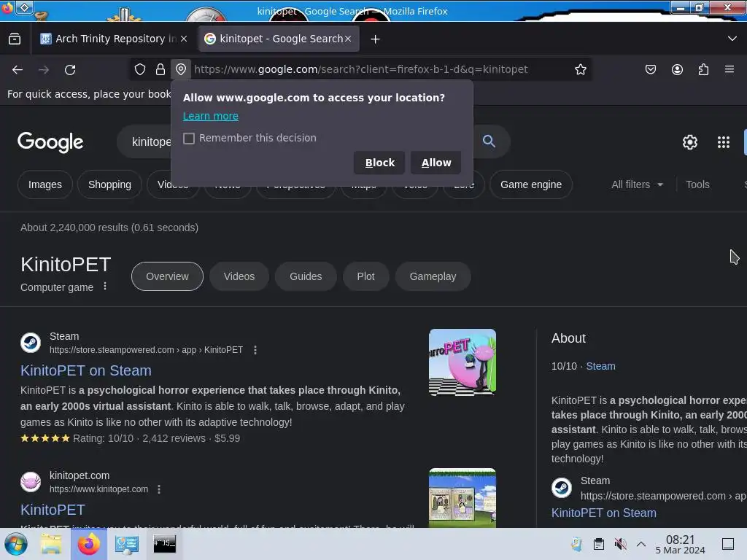The image size is (747, 560).
Task: Reload the page with the refresh icon
Action: [x=70, y=70]
